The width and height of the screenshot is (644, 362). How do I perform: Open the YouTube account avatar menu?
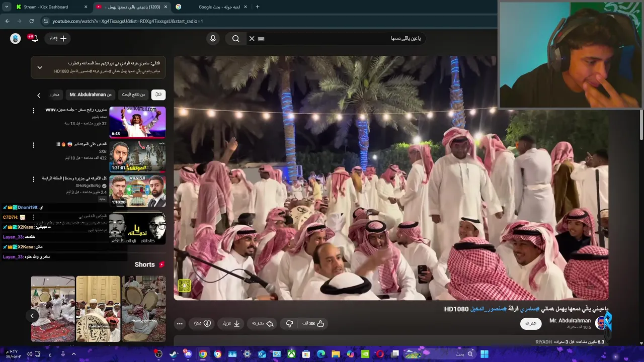16,39
